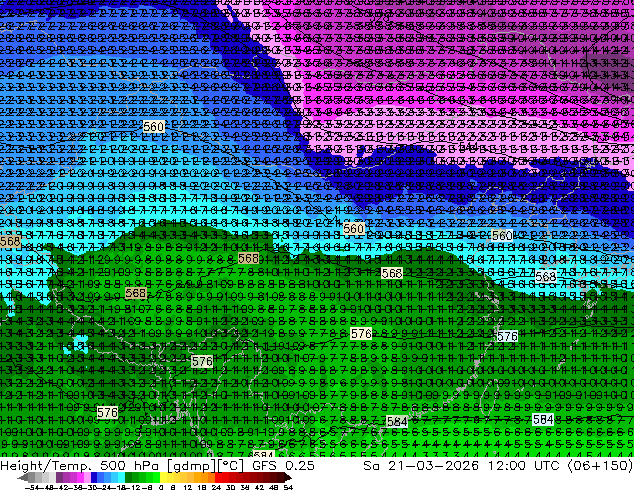Screen dimensions: 634x490
Task: Click the '54' legend tick label
Action: tap(288, 487)
